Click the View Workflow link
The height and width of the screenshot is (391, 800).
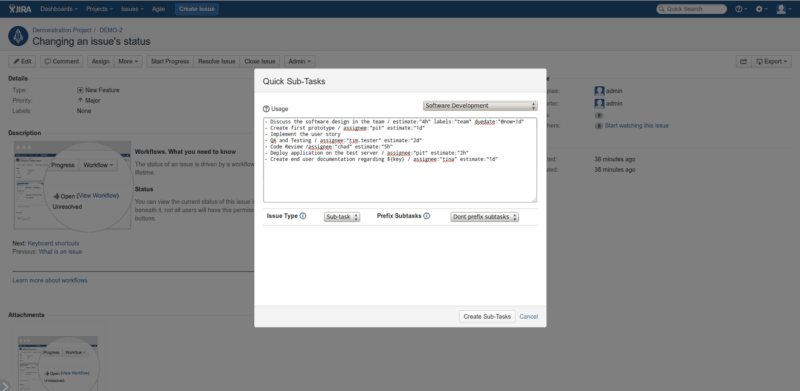pos(98,196)
